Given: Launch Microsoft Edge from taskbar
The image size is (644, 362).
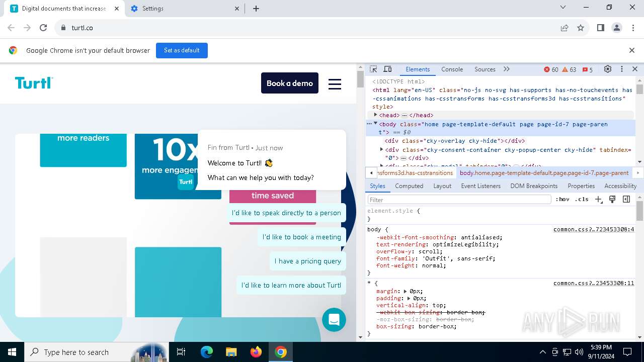Looking at the screenshot, I should 207,352.
